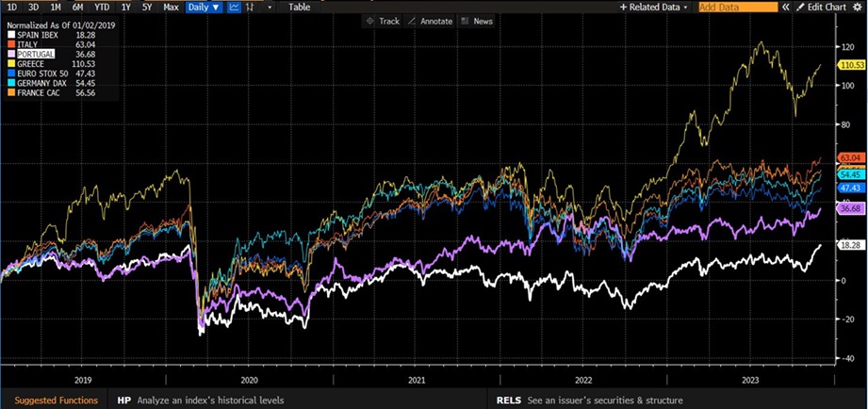Image resolution: width=868 pixels, height=409 pixels.
Task: Select the YTD time range
Action: tap(102, 7)
